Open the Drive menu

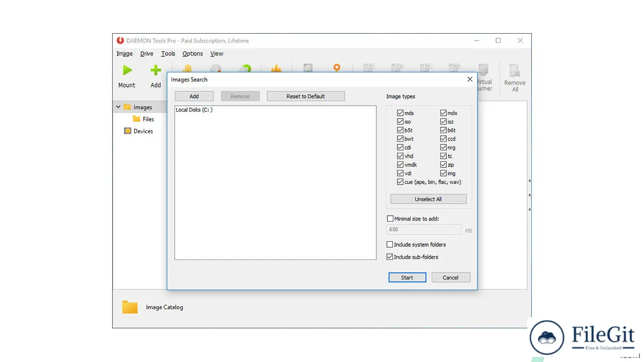[x=147, y=54]
